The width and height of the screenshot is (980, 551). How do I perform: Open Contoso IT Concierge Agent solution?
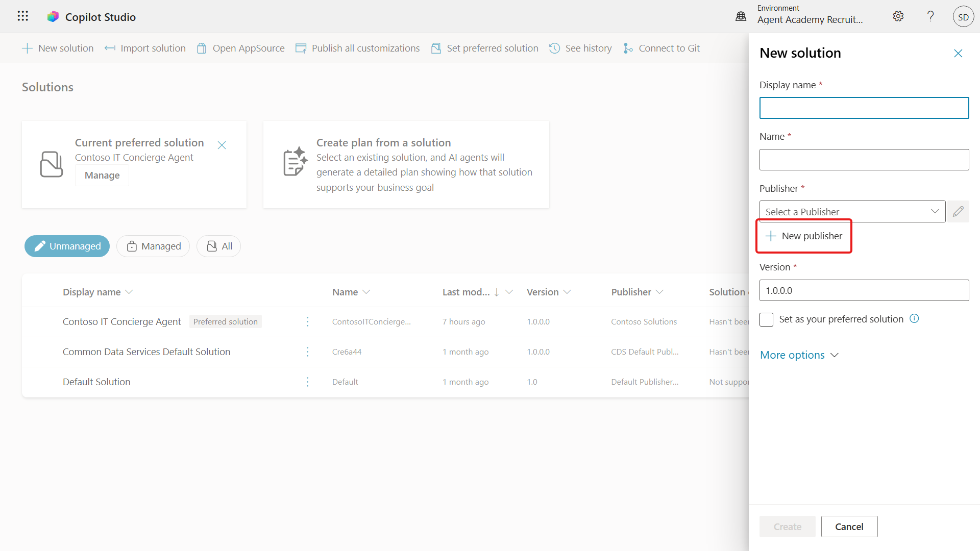[121, 321]
